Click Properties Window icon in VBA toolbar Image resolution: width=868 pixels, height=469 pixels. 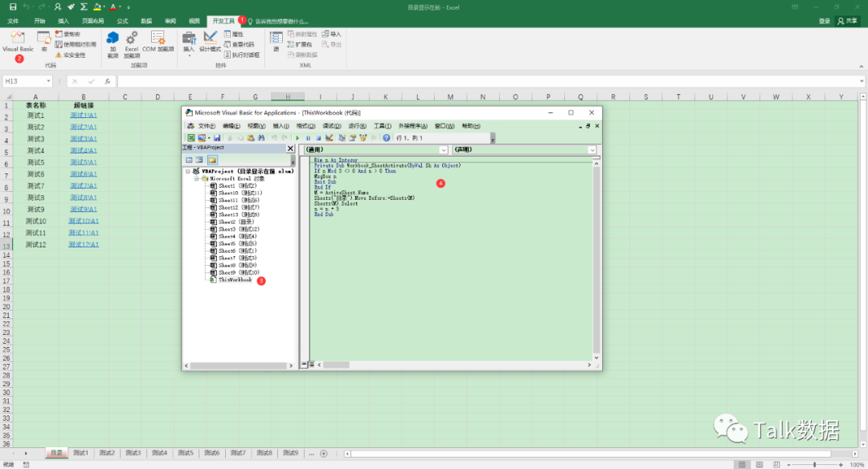pos(353,137)
